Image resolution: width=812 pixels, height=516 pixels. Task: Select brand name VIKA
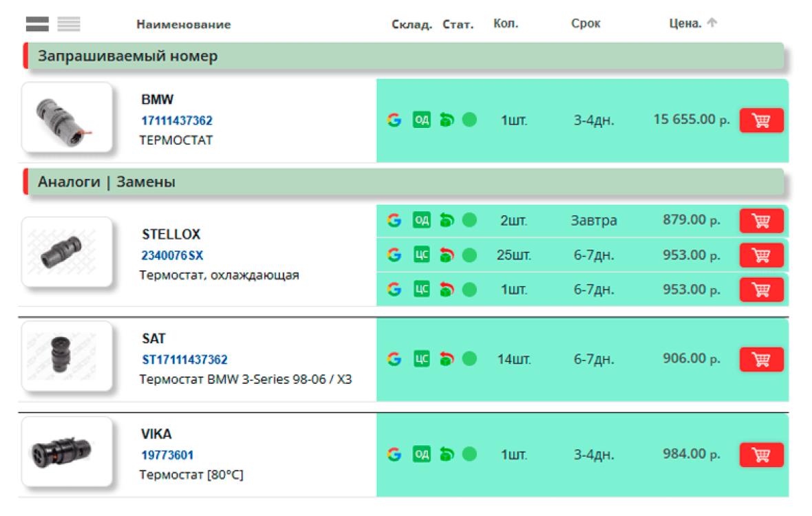156,433
